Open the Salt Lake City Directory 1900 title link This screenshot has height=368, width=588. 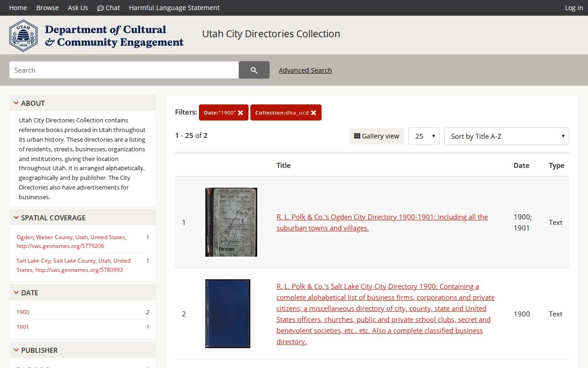385,314
